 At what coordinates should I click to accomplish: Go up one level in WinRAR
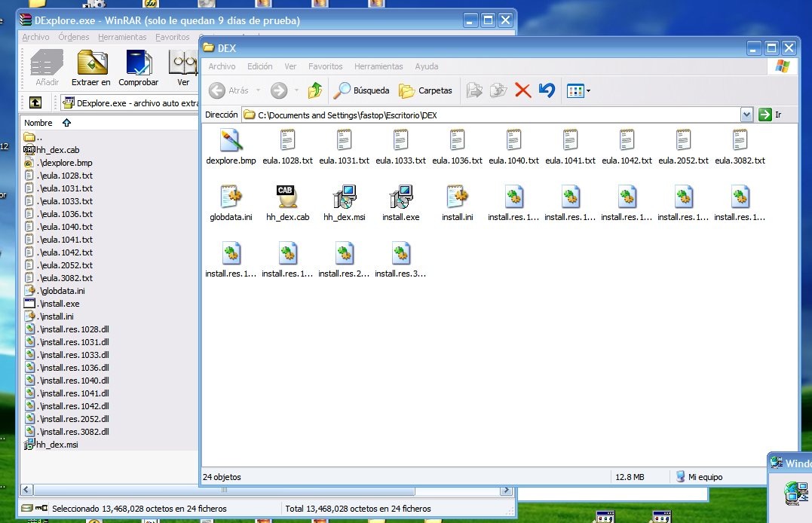[35, 102]
